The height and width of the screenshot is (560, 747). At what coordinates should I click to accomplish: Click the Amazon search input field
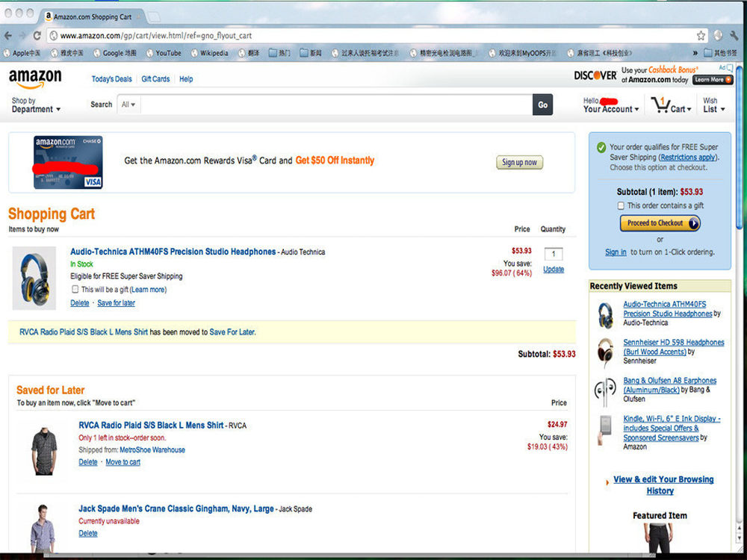336,105
